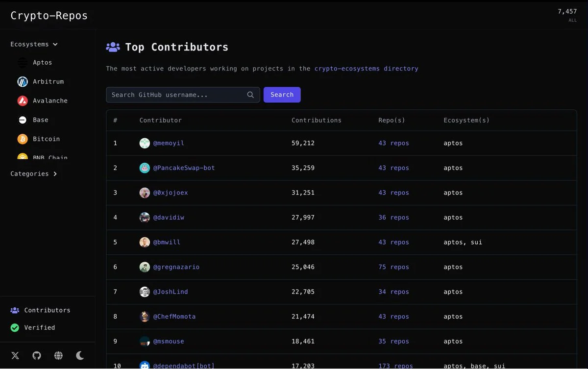588x369 pixels.
Task: Select the Aptos ecosystem icon
Action: [x=22, y=62]
